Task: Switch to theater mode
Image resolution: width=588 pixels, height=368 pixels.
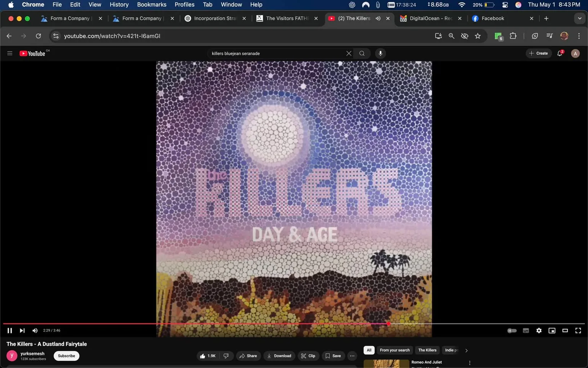Action: click(x=565, y=330)
